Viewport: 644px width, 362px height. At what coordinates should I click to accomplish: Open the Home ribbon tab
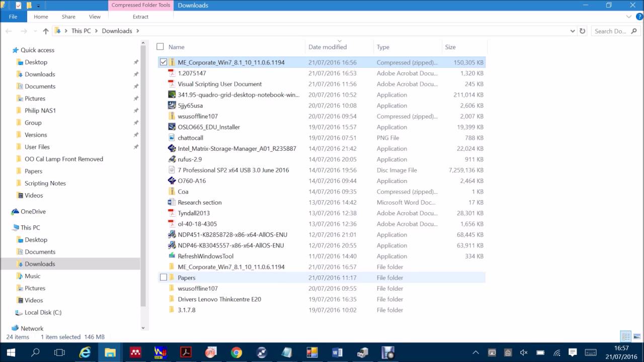coord(41,17)
